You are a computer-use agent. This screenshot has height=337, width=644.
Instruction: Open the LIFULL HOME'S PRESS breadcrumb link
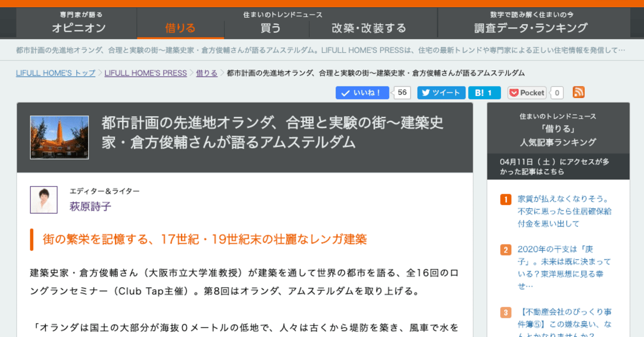coord(145,73)
